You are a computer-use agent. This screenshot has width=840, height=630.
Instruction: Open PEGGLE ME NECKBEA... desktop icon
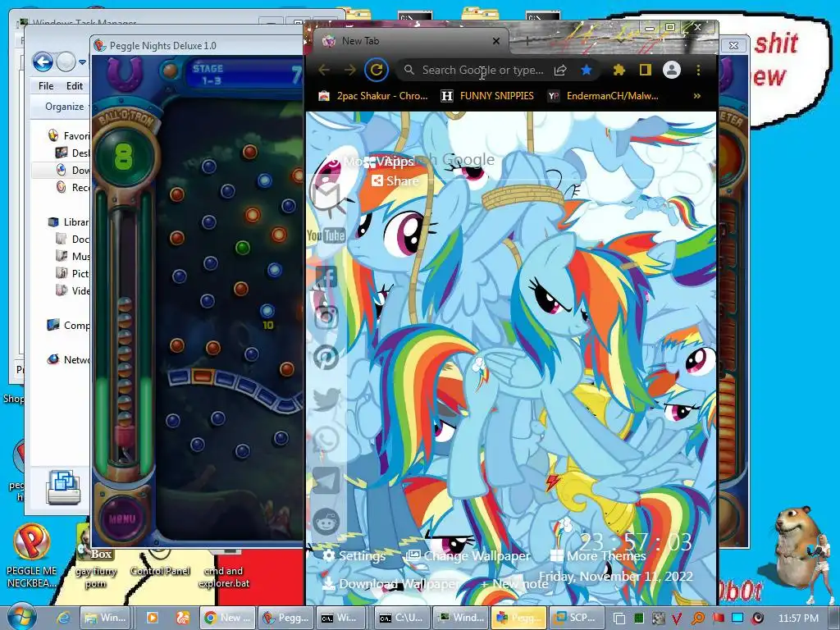click(x=32, y=555)
